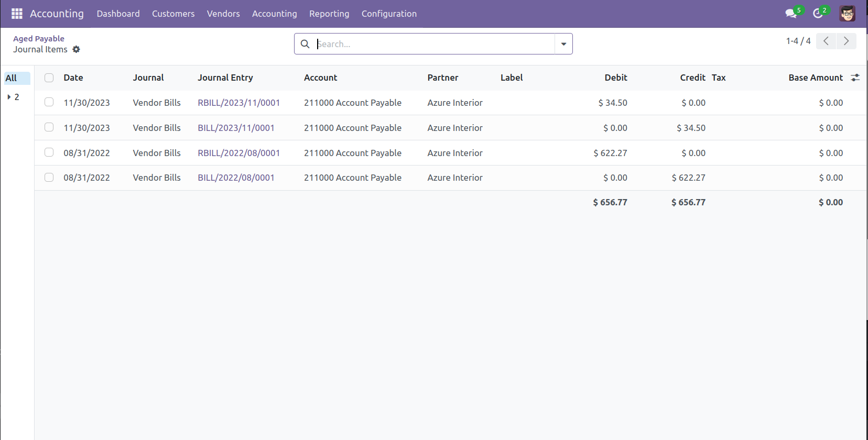Go back to Aged Payable breadcrumb

coord(39,38)
